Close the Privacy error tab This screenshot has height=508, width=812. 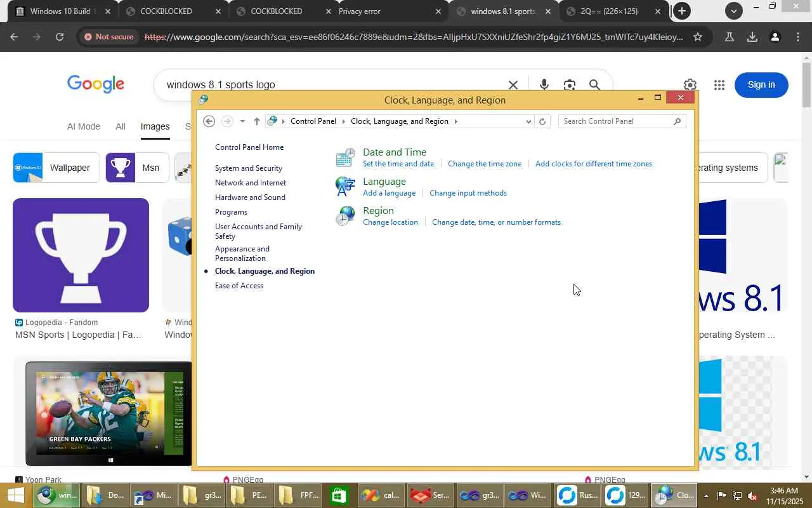438,11
